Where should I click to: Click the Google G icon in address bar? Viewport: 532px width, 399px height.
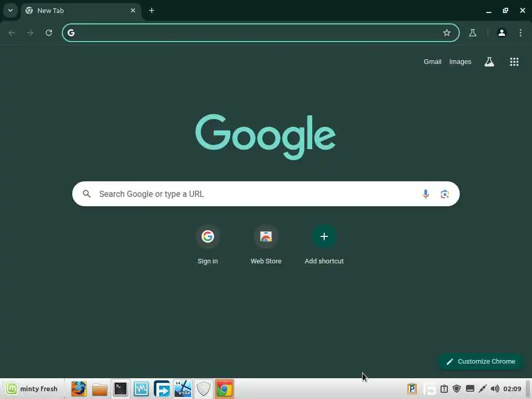(71, 33)
